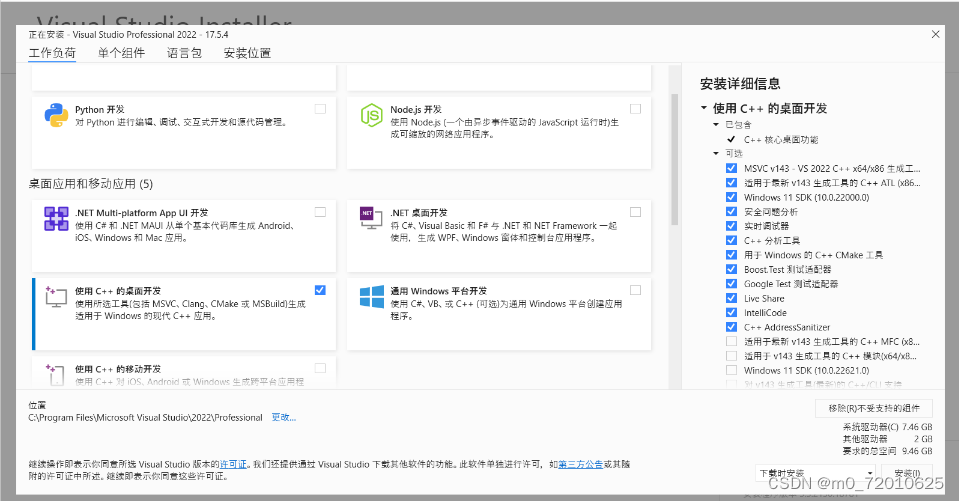Screen dimensions: 959x501
Task: Switch to the 单个组件 tab
Action: [121, 53]
